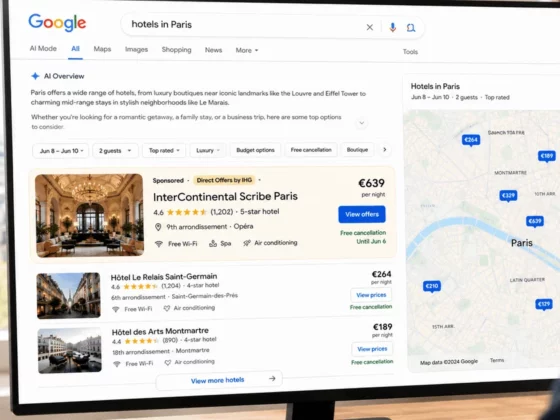Screen dimensions: 560x420
Task: Open the Hôtel des Arts Montmartre photo
Action: click(70, 351)
